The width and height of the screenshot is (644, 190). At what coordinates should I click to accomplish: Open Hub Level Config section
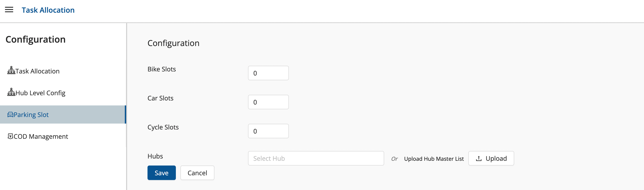click(x=40, y=93)
